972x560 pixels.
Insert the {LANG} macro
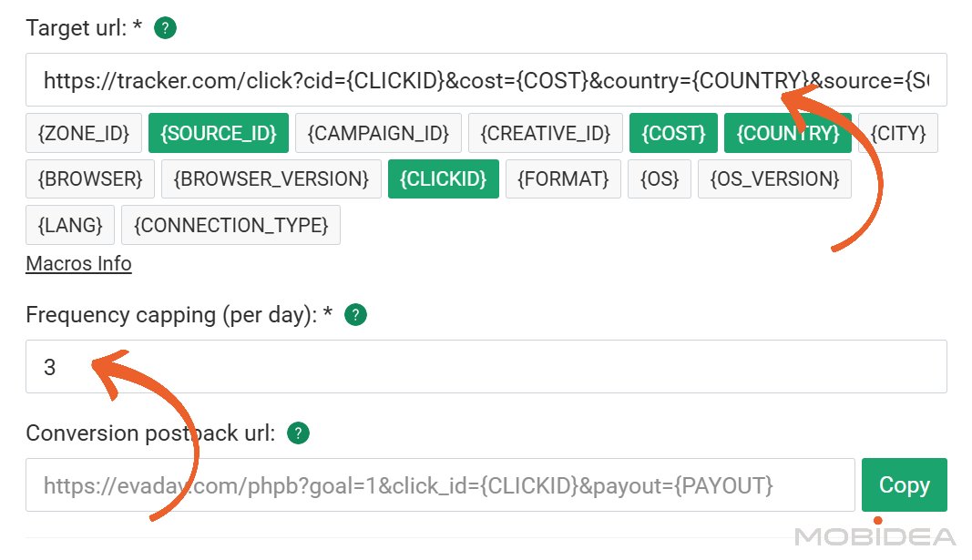[70, 225]
